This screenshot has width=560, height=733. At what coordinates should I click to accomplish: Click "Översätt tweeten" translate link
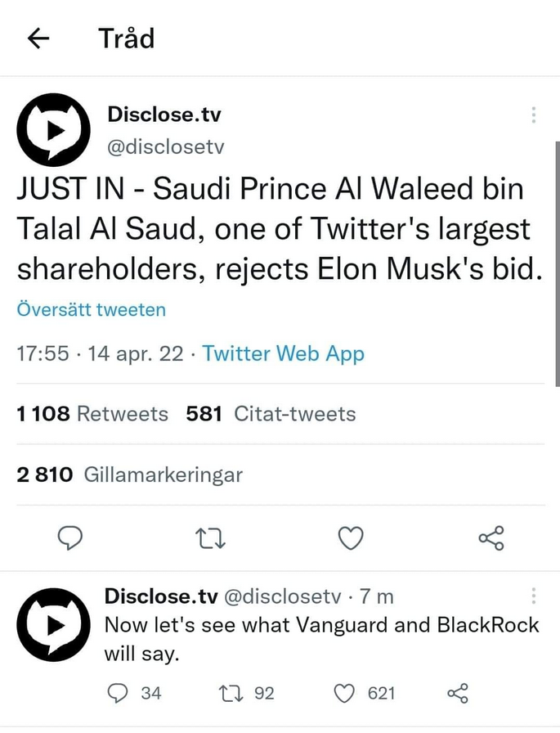pos(91,310)
